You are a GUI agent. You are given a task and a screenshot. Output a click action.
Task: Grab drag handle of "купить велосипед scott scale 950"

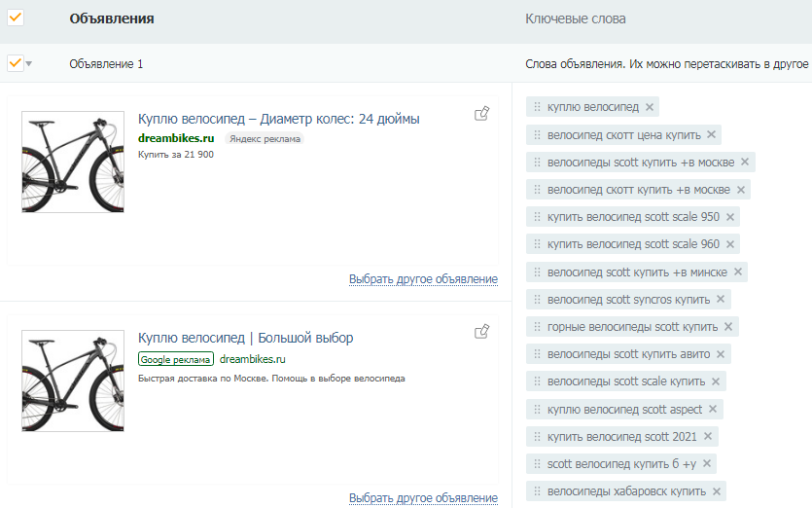click(537, 217)
